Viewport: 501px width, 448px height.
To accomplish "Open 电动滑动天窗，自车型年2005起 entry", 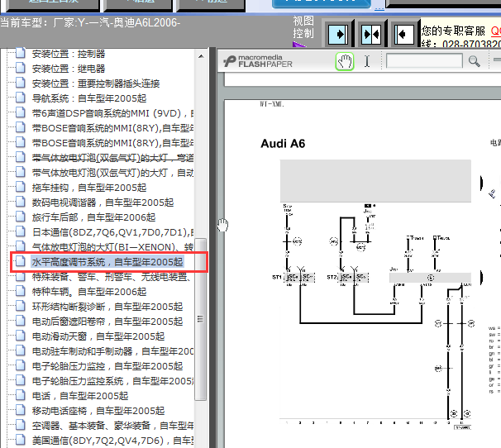I will [x=98, y=336].
